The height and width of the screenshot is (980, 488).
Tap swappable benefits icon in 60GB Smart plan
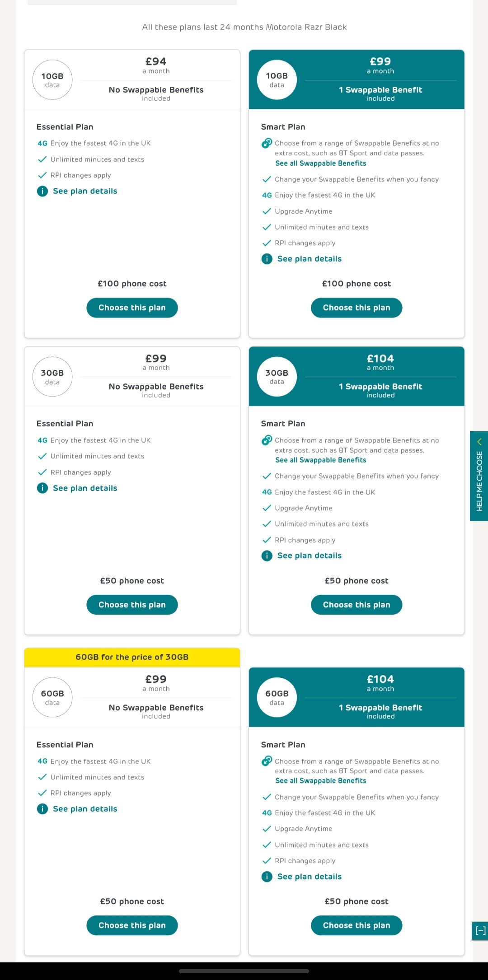click(267, 761)
